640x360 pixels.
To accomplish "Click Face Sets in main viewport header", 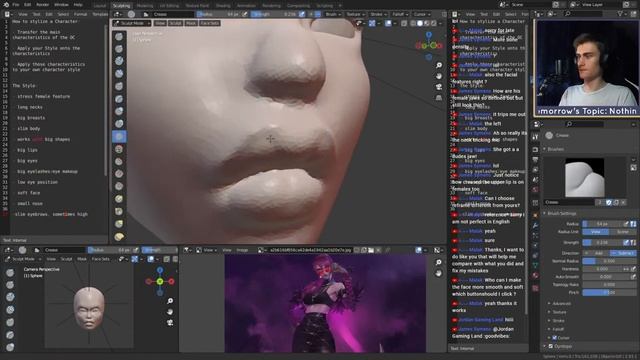I will [209, 23].
